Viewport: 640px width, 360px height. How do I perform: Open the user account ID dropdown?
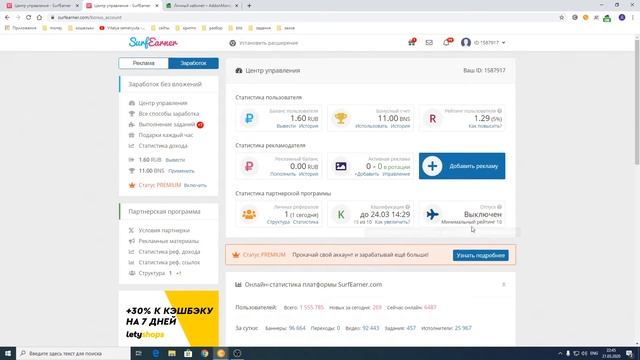(483, 42)
